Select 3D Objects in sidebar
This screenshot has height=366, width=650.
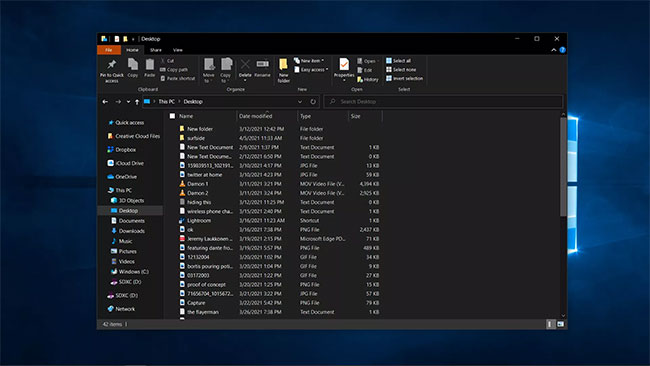pyautogui.click(x=128, y=201)
